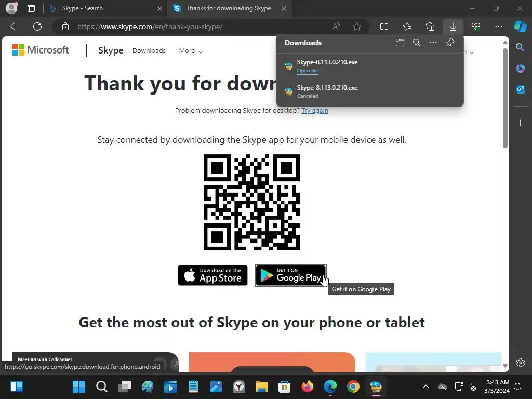Screen dimensions: 532x399
Task: Close the Skype - Search tab
Action: [x=159, y=8]
